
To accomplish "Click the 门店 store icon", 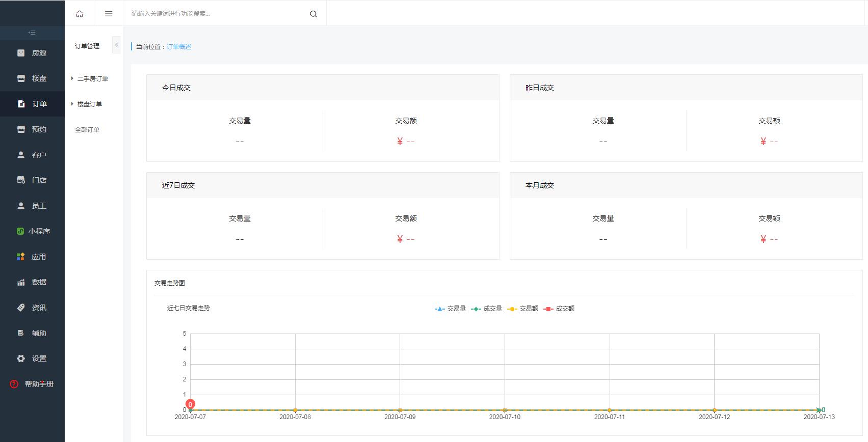I will pyautogui.click(x=21, y=180).
